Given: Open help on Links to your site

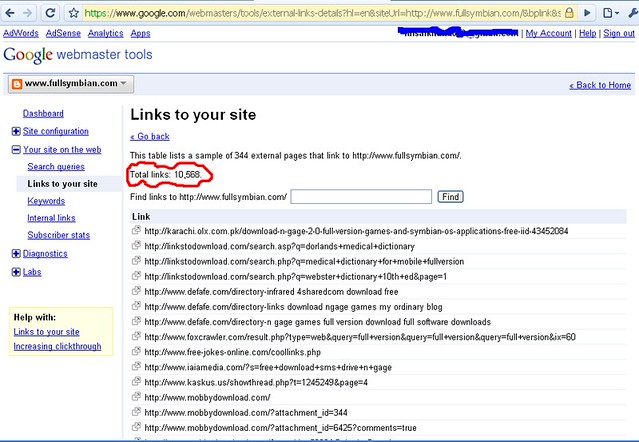Looking at the screenshot, I should [x=46, y=332].
